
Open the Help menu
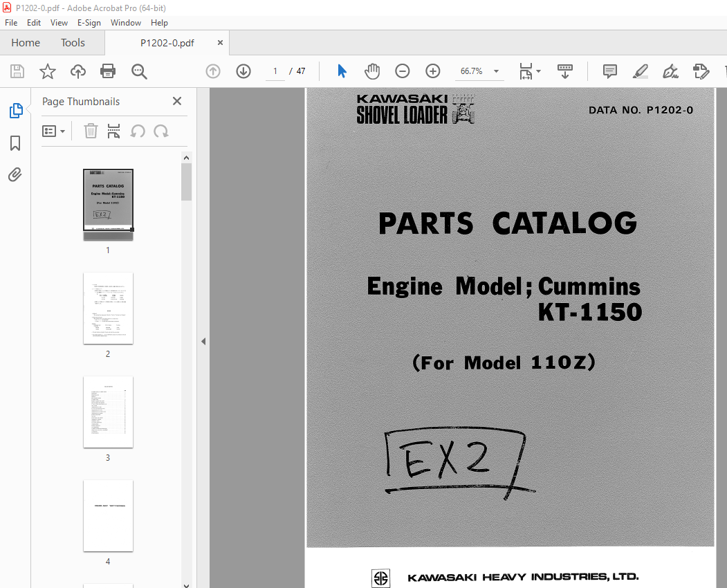click(x=159, y=23)
